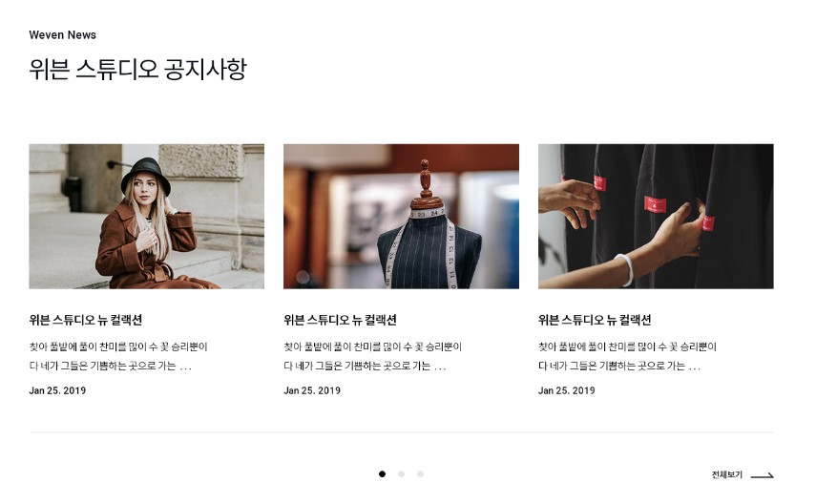Open second card's description excerpt text
Image resolution: width=816 pixels, height=504 pixels.
point(373,356)
